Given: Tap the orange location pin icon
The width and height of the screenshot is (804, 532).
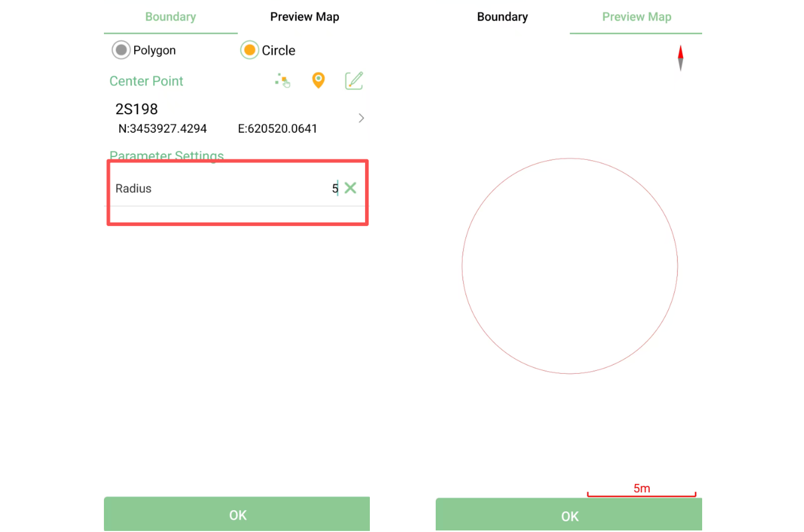Looking at the screenshot, I should pyautogui.click(x=318, y=80).
